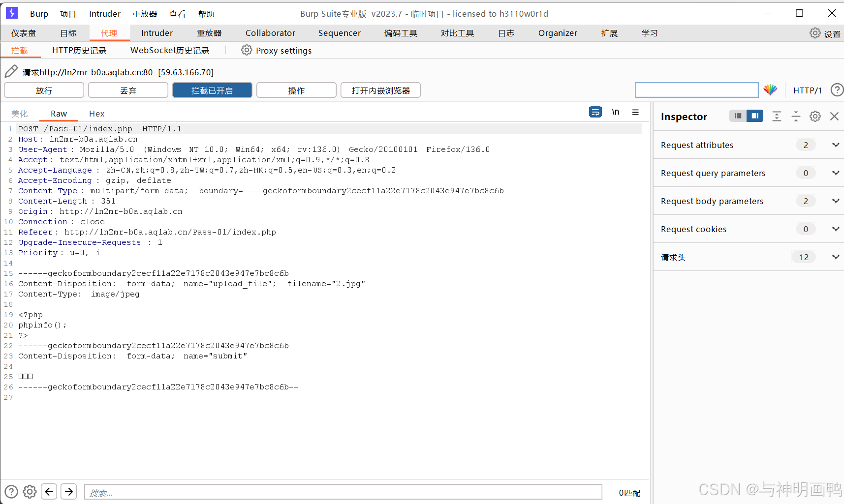Switch to 目标 tab
The height and width of the screenshot is (504, 844).
68,33
